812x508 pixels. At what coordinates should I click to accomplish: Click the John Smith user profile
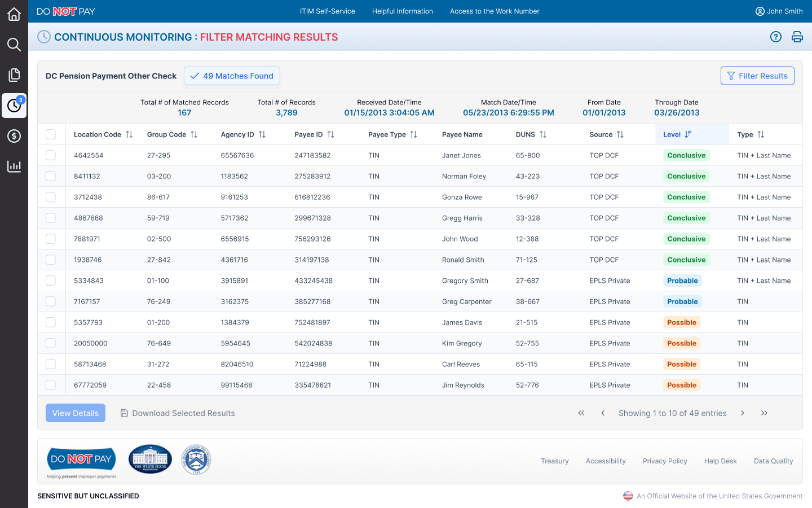779,11
